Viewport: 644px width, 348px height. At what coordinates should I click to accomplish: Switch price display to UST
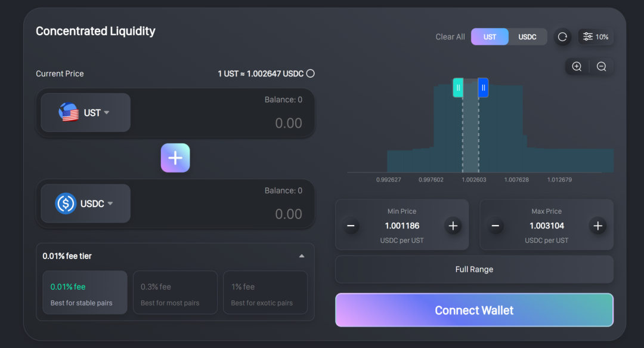490,37
